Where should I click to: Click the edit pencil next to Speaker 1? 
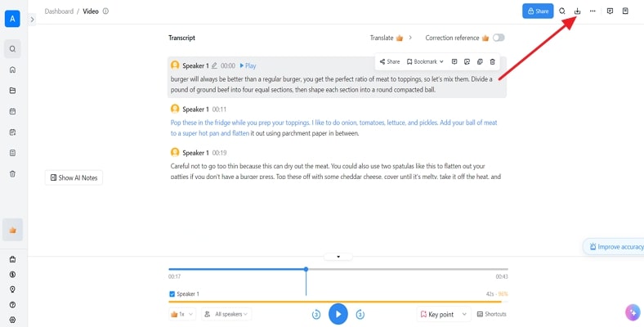(214, 65)
